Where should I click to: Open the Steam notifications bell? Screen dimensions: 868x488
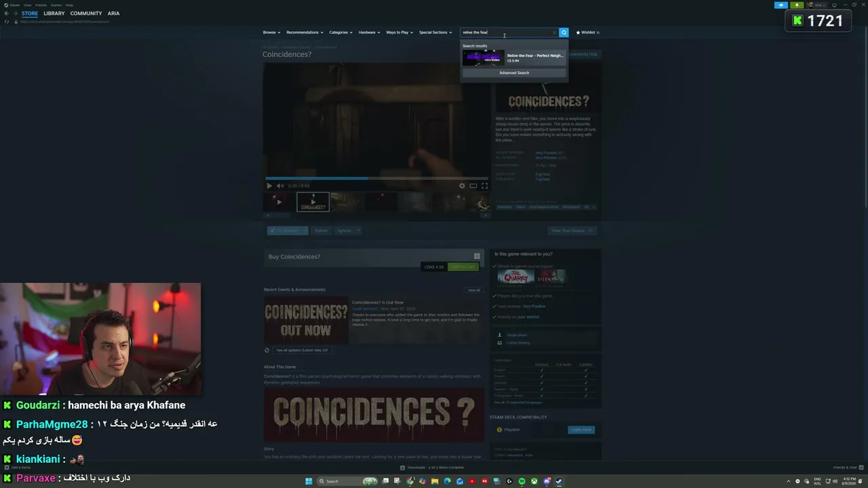797,5
